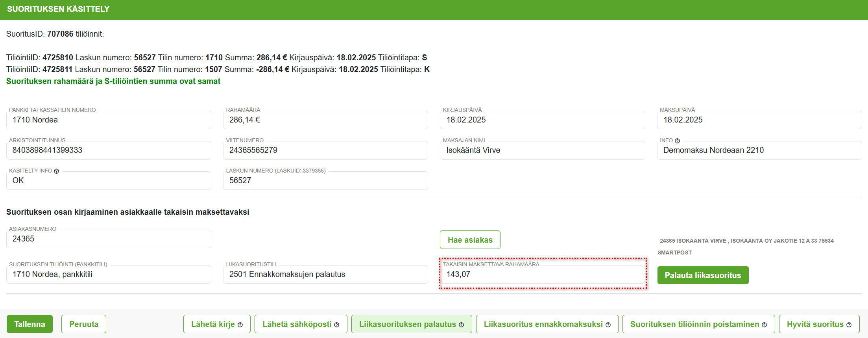Click help icon on Liikasuoritus ennakkomaksuksi button
Viewport: 868px width, 338px height.
608,325
